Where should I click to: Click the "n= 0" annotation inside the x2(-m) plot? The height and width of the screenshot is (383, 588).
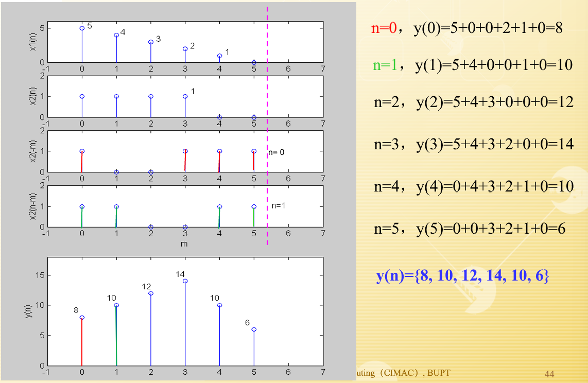276,152
